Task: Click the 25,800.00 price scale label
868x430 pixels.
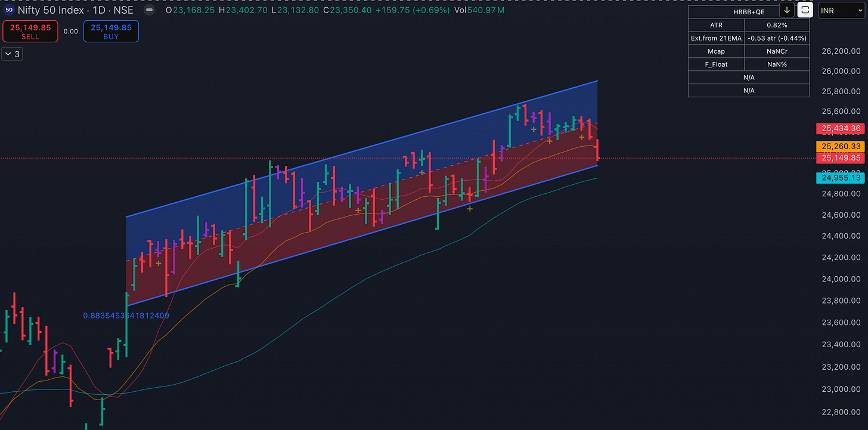Action: [841, 92]
